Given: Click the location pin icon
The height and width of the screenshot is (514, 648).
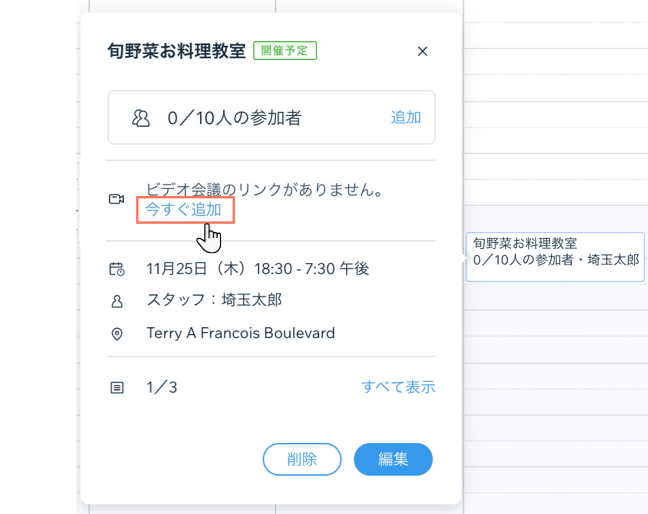Looking at the screenshot, I should point(116,333).
